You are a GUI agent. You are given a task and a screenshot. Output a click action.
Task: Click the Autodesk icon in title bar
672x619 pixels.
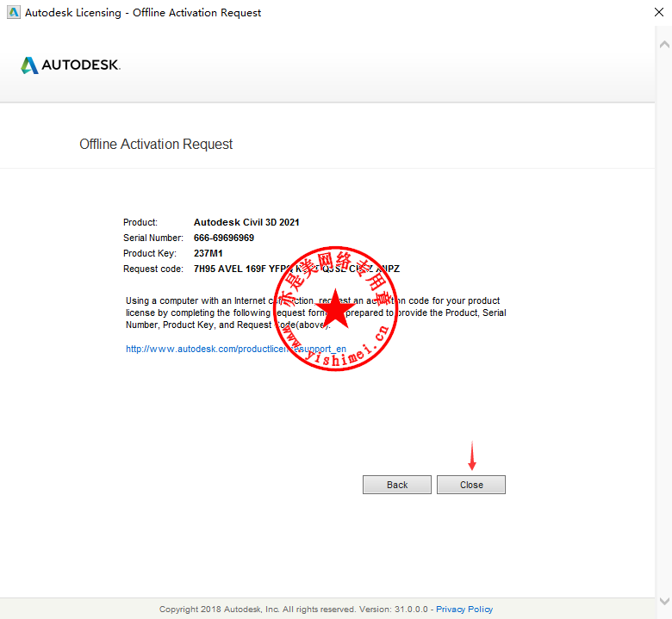pyautogui.click(x=13, y=12)
